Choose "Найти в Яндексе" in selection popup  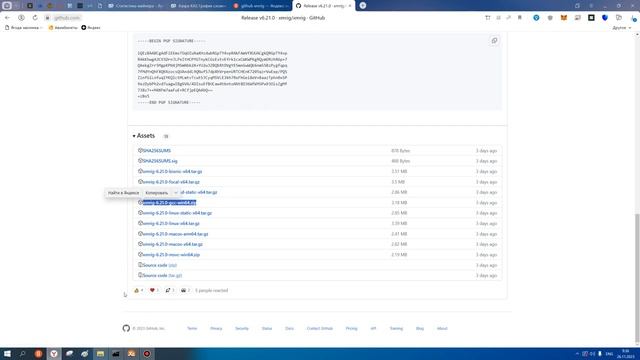123,193
